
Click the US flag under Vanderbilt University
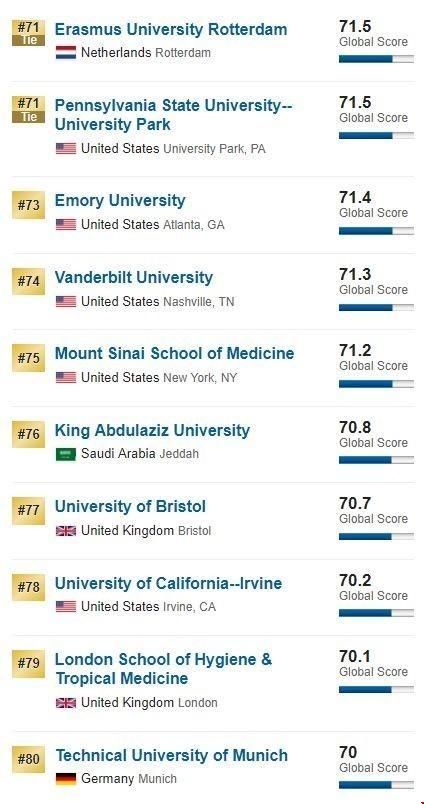(x=66, y=301)
